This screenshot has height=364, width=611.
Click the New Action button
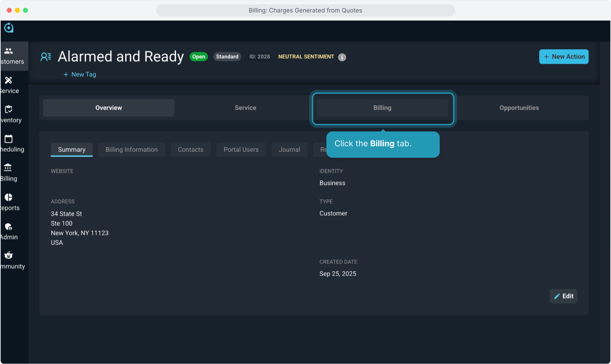pyautogui.click(x=564, y=57)
